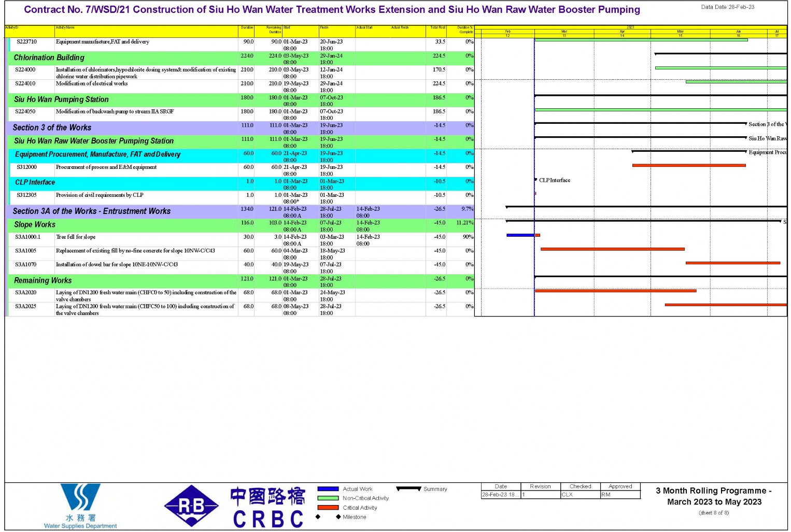Image resolution: width=791 pixels, height=532 pixels.
Task: Click the blue Actual Work legend swatch
Action: point(328,489)
